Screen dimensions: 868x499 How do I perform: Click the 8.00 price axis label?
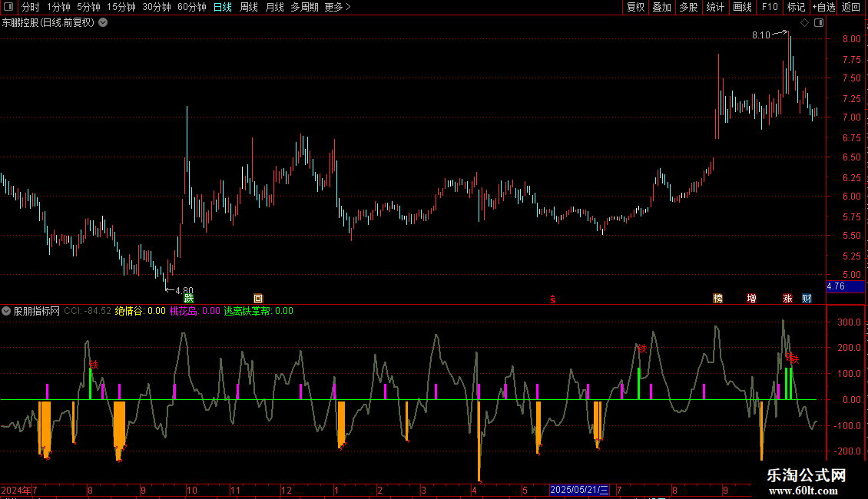pos(851,38)
